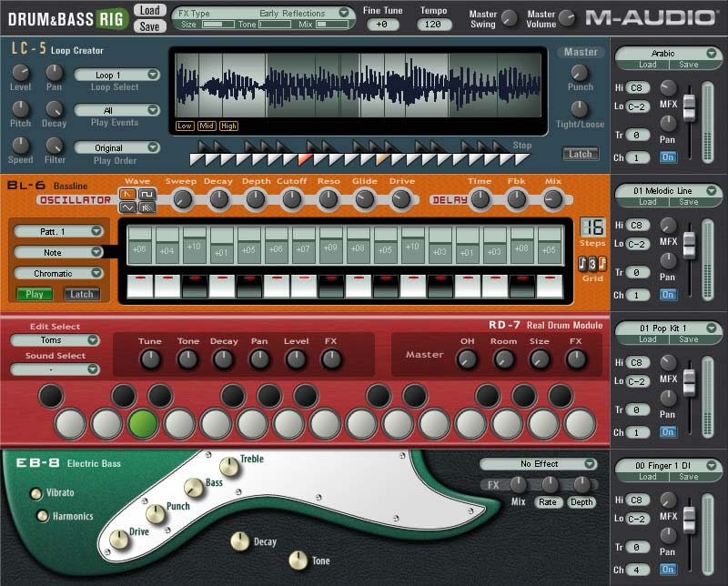Image resolution: width=728 pixels, height=586 pixels.
Task: Click Save under 00 Finger 1 DI
Action: point(689,476)
